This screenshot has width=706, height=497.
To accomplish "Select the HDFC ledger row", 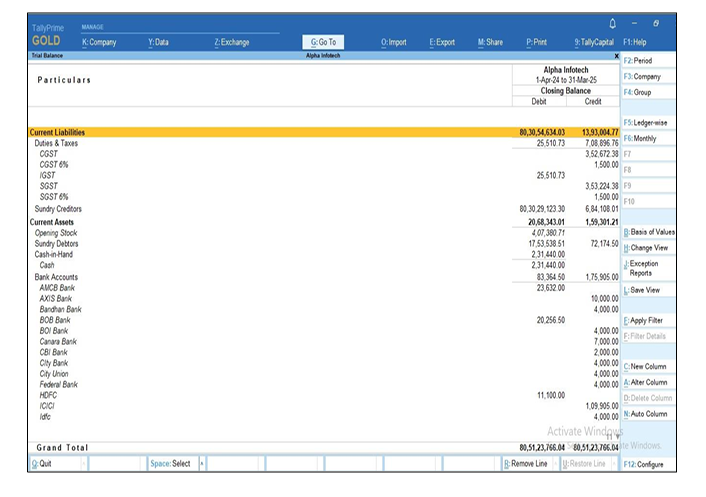I will coord(324,395).
